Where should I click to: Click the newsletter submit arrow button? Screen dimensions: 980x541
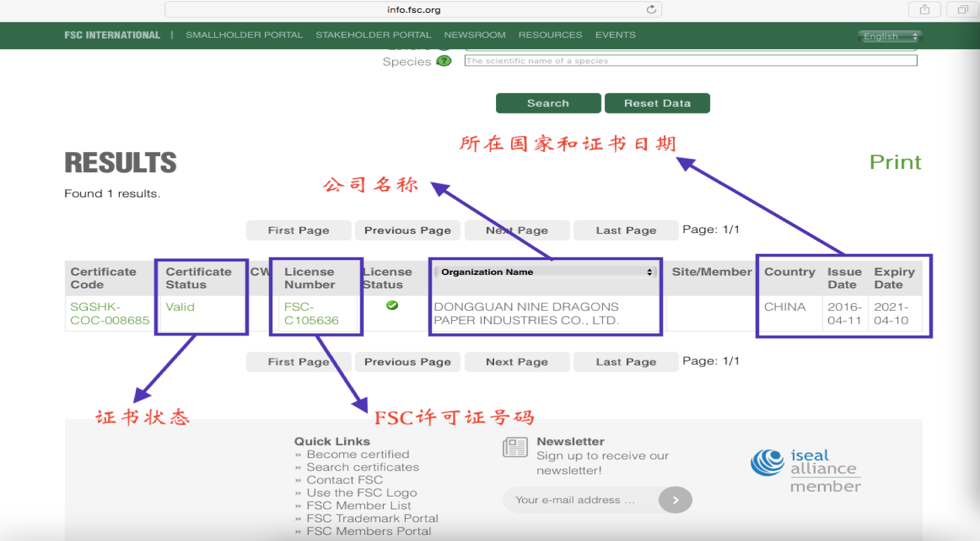[675, 500]
